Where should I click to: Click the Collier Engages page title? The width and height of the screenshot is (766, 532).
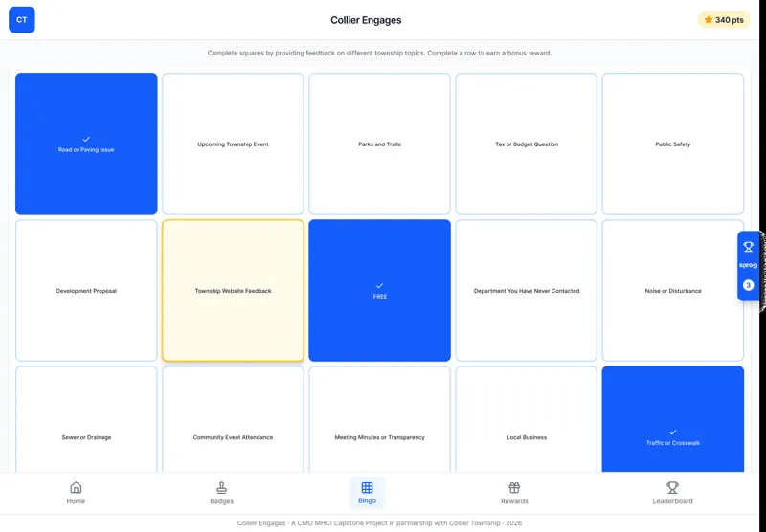pos(366,20)
